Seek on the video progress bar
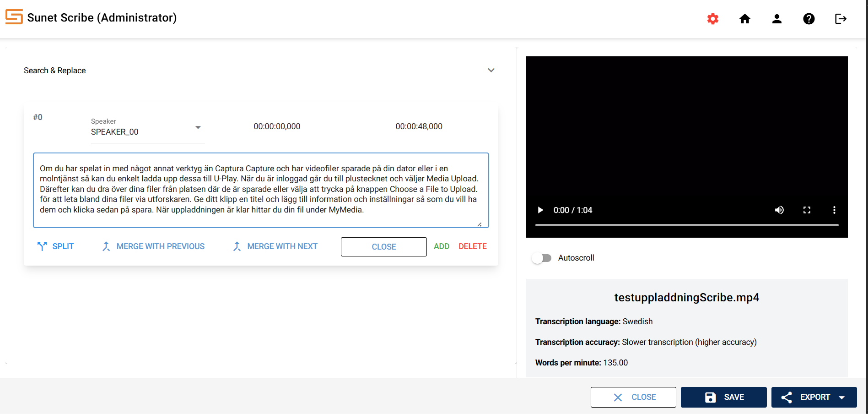Viewport: 868px width, 414px height. click(x=686, y=225)
